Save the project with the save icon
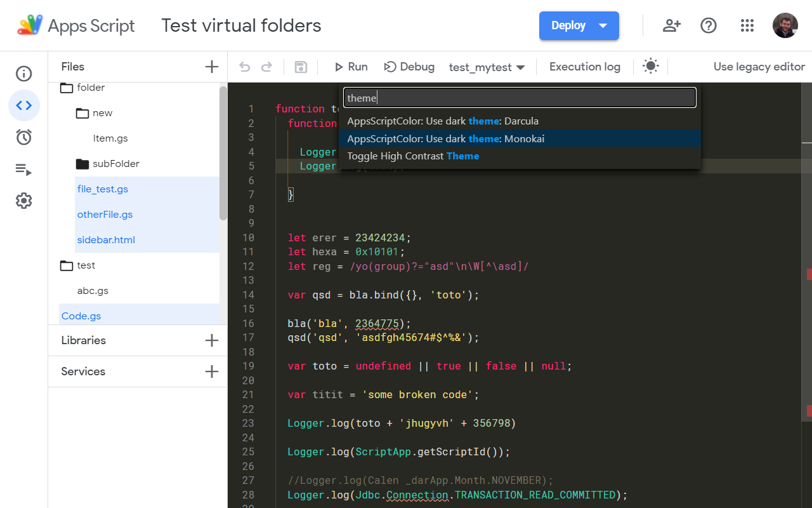This screenshot has height=508, width=812. [x=300, y=67]
